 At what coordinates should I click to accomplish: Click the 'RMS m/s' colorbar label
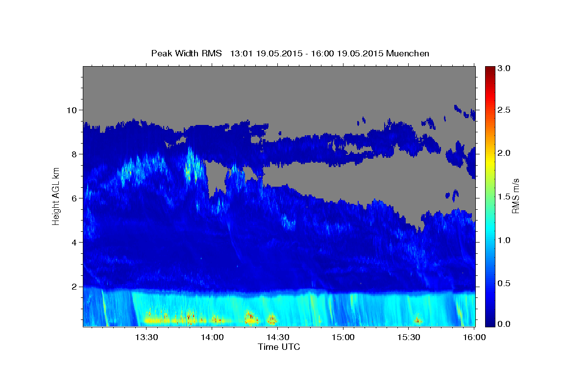point(515,196)
